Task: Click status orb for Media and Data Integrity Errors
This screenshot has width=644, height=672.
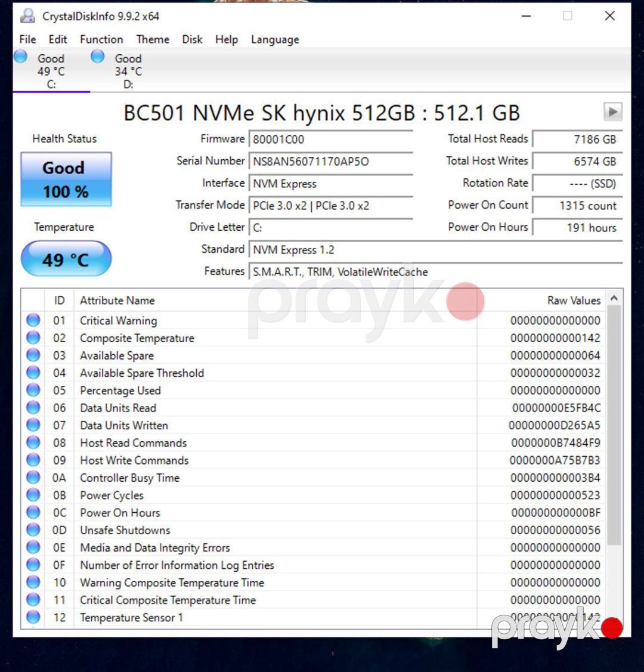Action: coord(33,547)
